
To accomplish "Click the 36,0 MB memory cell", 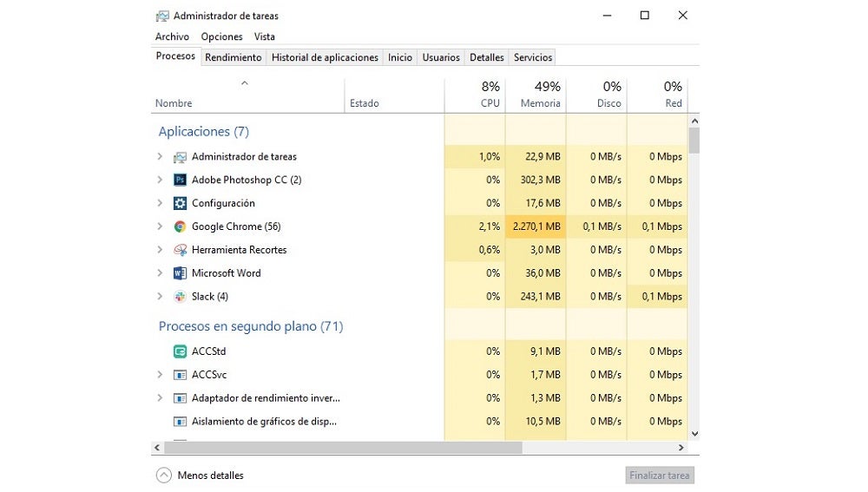I will point(536,272).
